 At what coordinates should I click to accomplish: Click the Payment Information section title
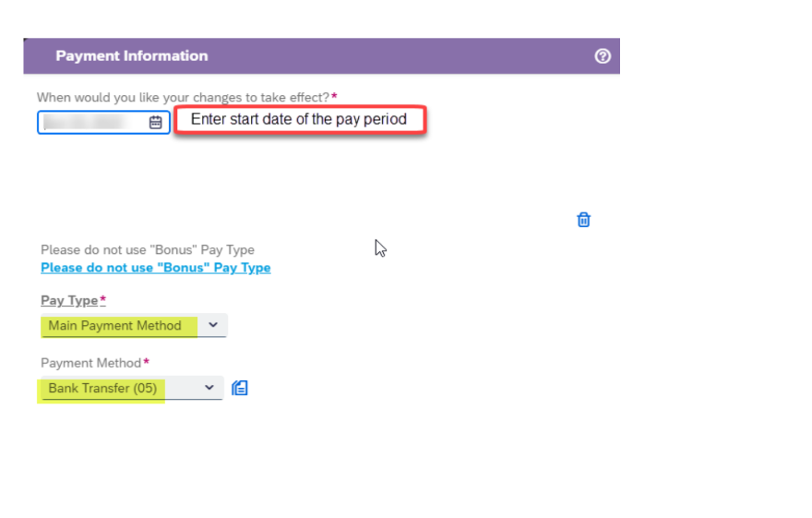tap(131, 56)
